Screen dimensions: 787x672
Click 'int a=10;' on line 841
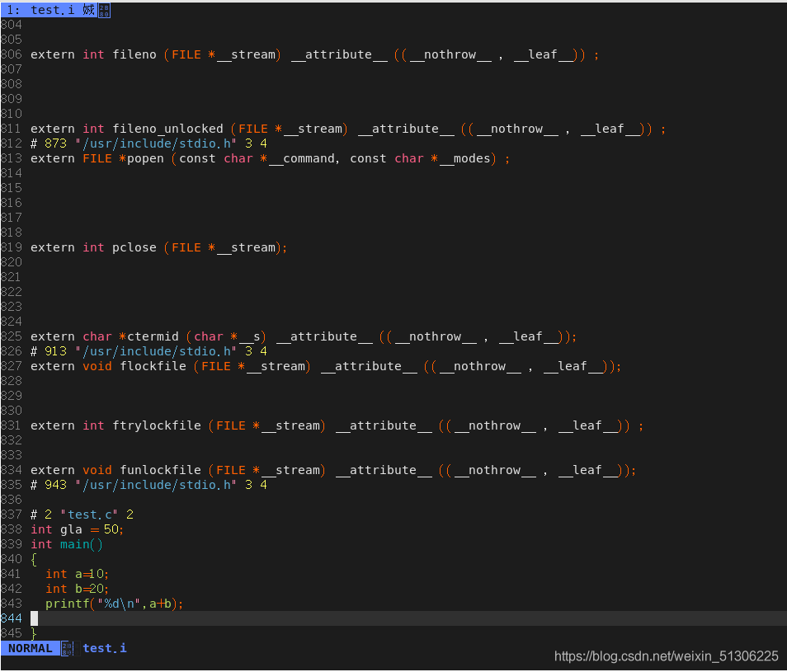(77, 574)
